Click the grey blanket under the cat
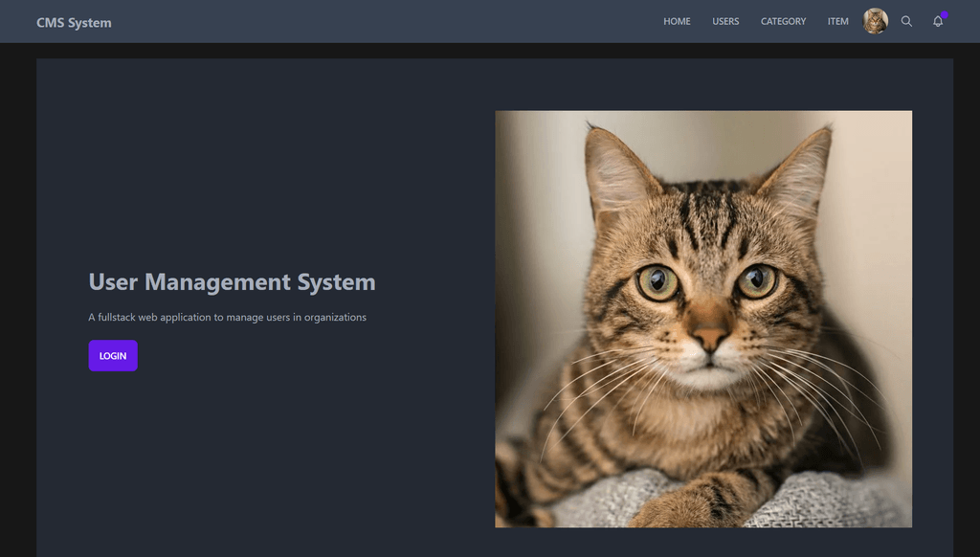The image size is (980, 557). click(x=823, y=502)
